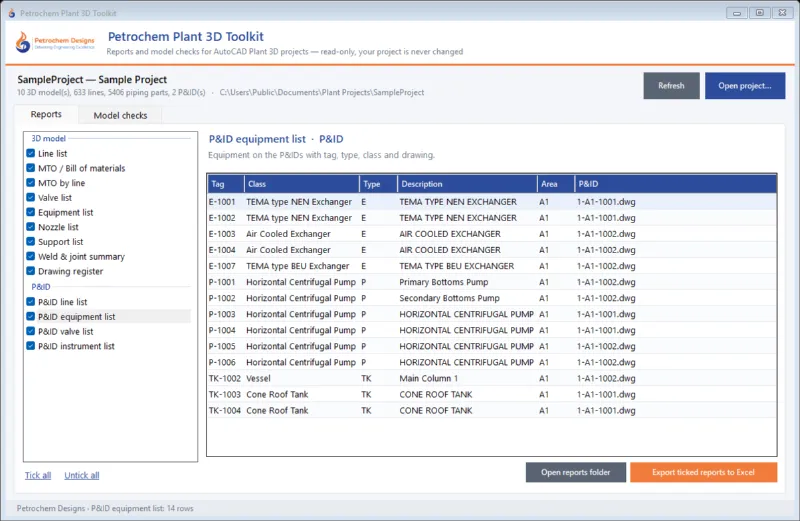Image resolution: width=800 pixels, height=521 pixels.
Task: Toggle the MTO / Bill of materials checkbox
Action: pos(31,168)
